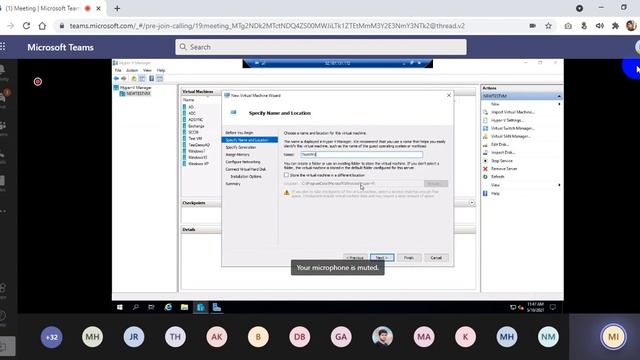Click the Cancel button in the wizard
The height and width of the screenshot is (360, 640).
[x=436, y=258]
